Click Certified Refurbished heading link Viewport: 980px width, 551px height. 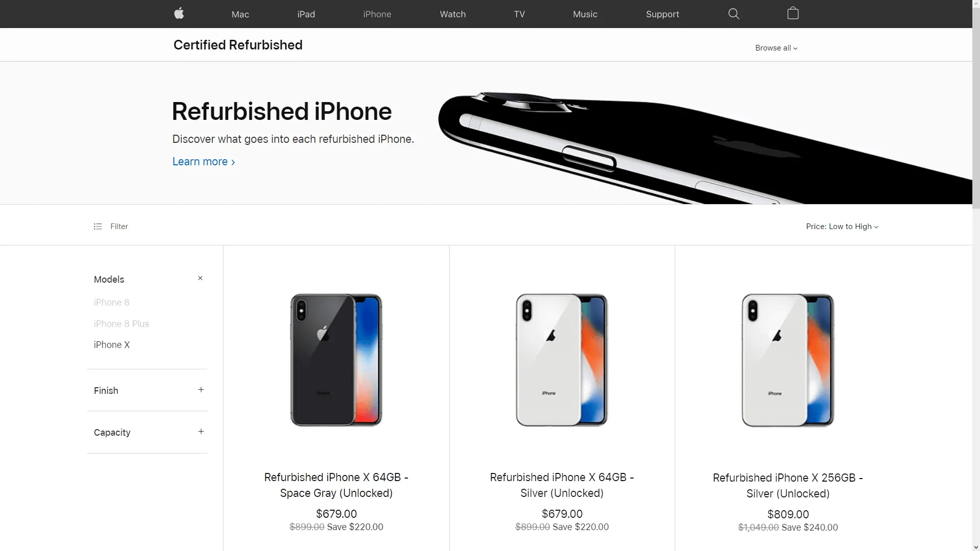237,44
